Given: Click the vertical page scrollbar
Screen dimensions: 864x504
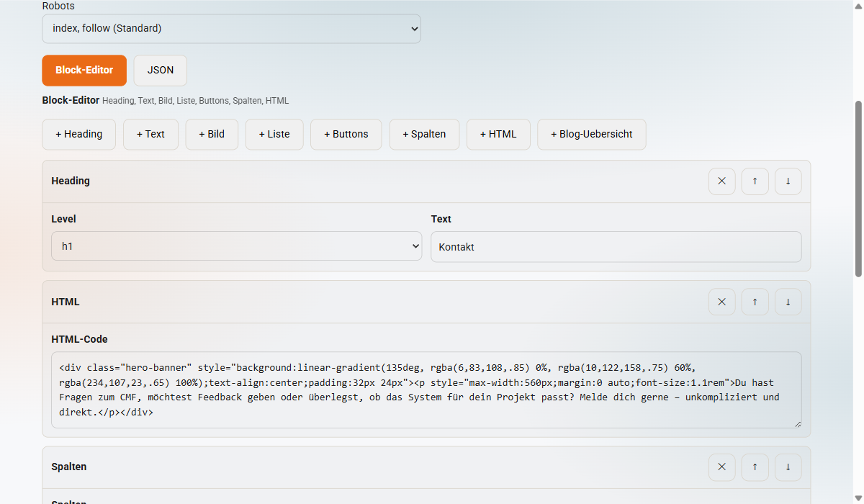Looking at the screenshot, I should click(858, 187).
